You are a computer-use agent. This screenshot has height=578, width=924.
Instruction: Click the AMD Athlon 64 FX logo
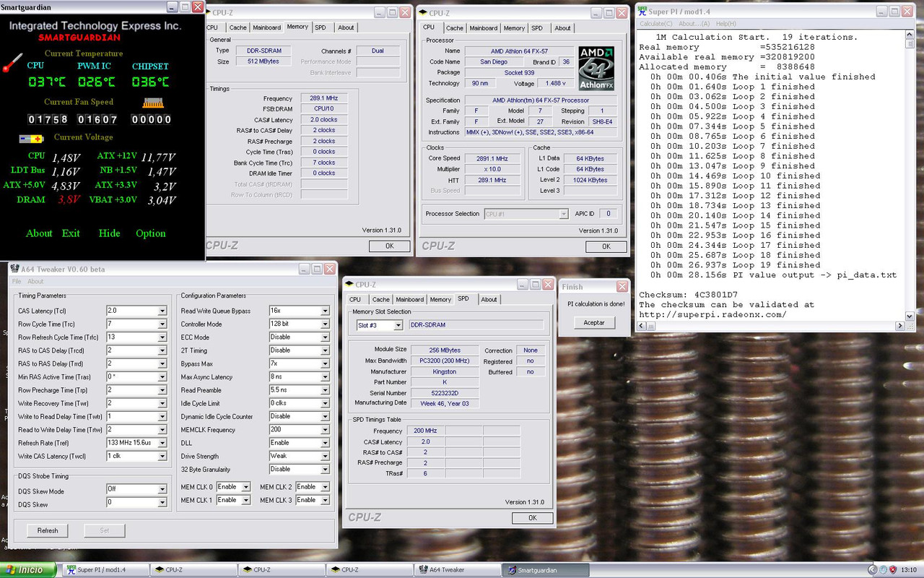pyautogui.click(x=596, y=69)
